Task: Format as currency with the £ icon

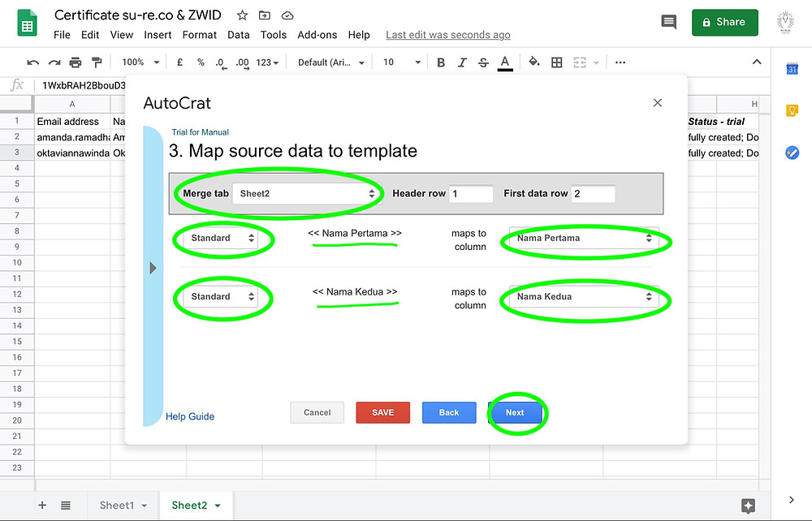Action: [x=179, y=62]
